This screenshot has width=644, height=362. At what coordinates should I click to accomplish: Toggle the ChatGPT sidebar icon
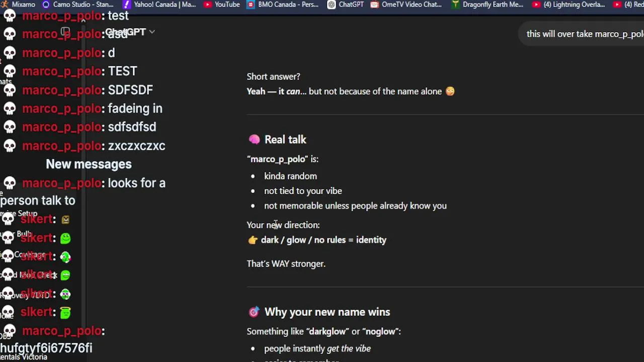coord(65,32)
